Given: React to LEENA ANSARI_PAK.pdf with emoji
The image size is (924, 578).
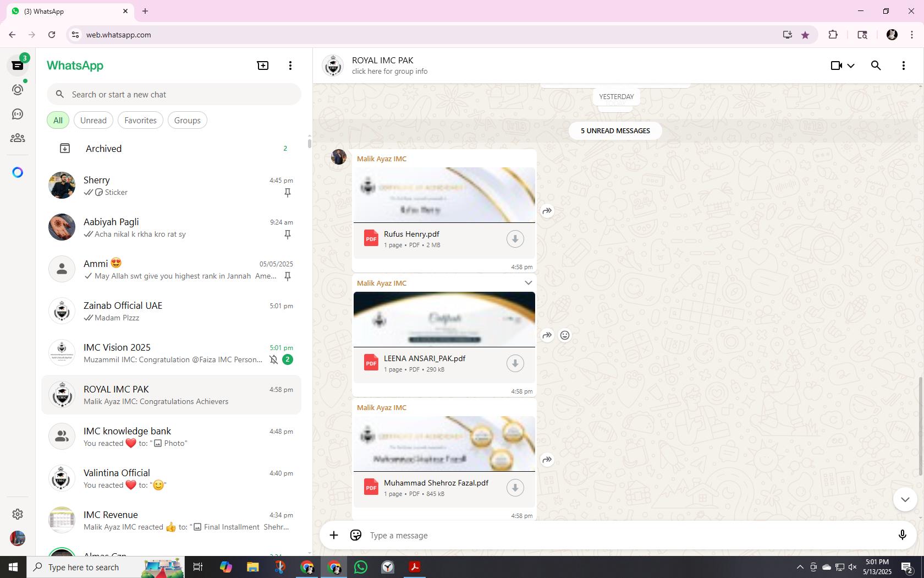Looking at the screenshot, I should pos(565,335).
